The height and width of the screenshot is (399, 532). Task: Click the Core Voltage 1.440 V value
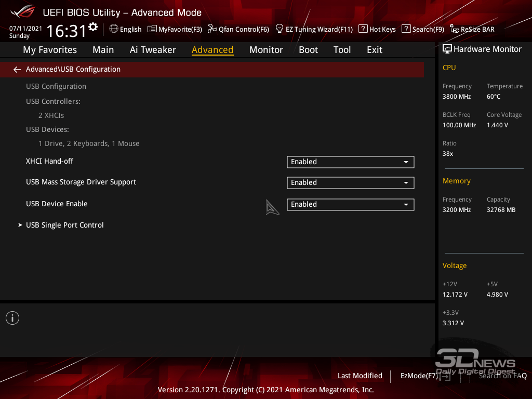click(x=497, y=125)
